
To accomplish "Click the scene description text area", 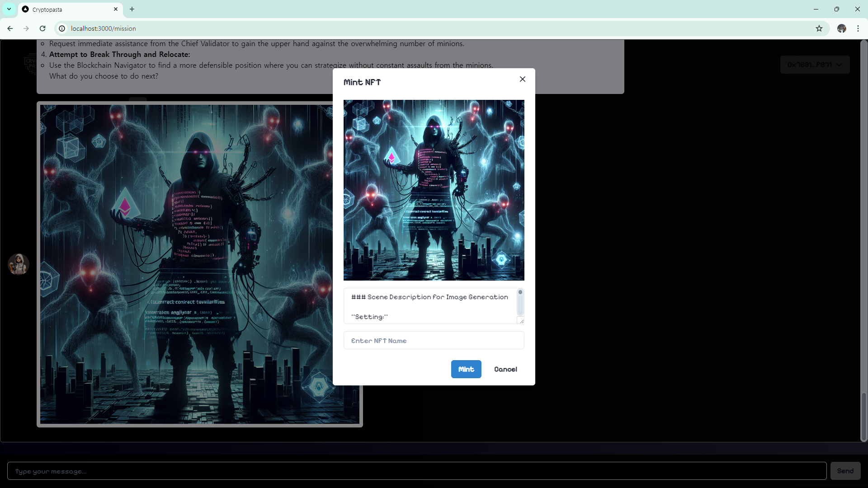I will (x=429, y=306).
